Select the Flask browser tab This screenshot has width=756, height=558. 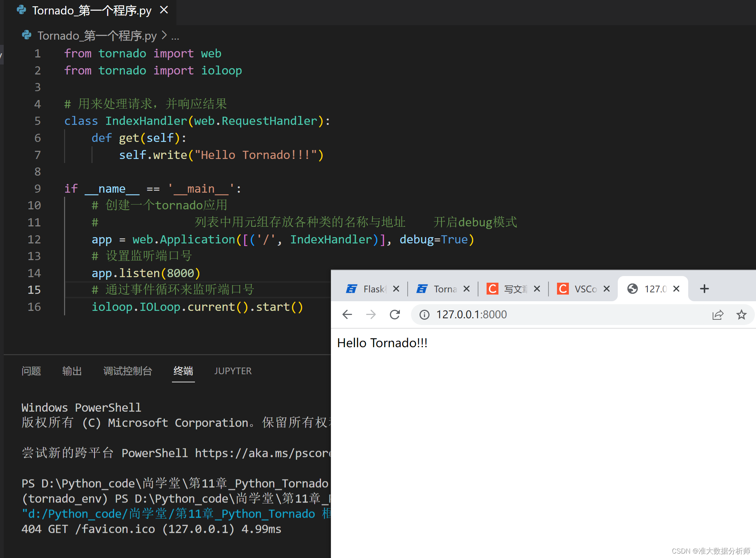click(372, 289)
